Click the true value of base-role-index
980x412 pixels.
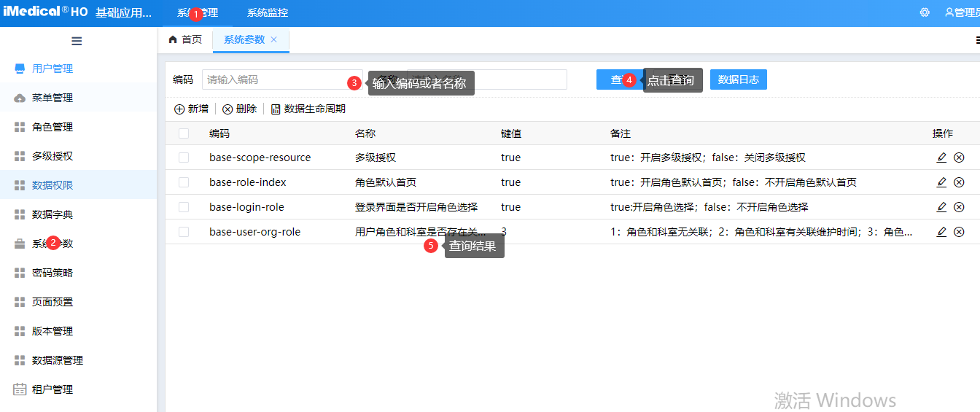pos(511,182)
